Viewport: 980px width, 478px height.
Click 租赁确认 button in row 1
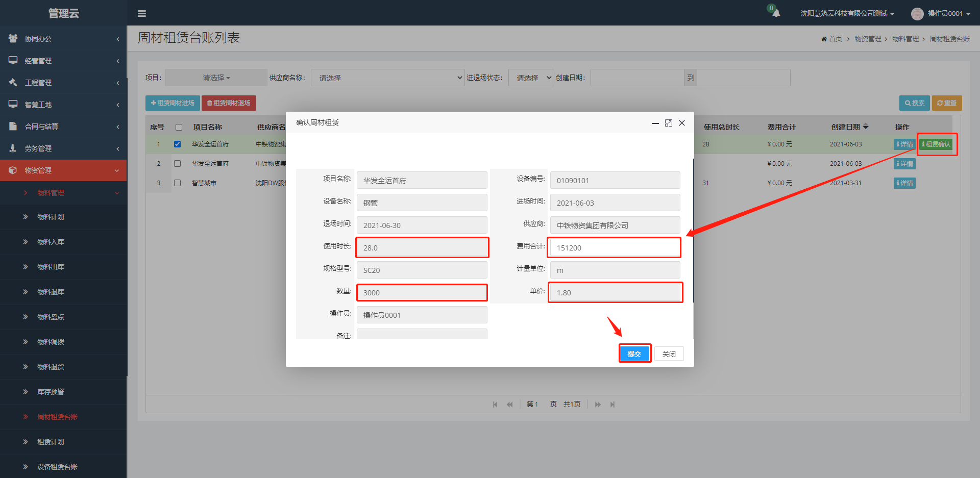936,144
